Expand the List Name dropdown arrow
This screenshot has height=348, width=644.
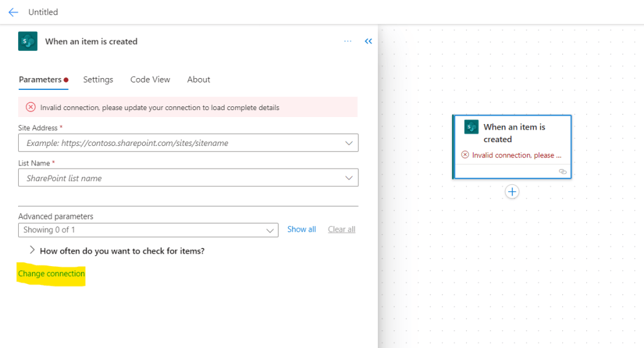[348, 178]
